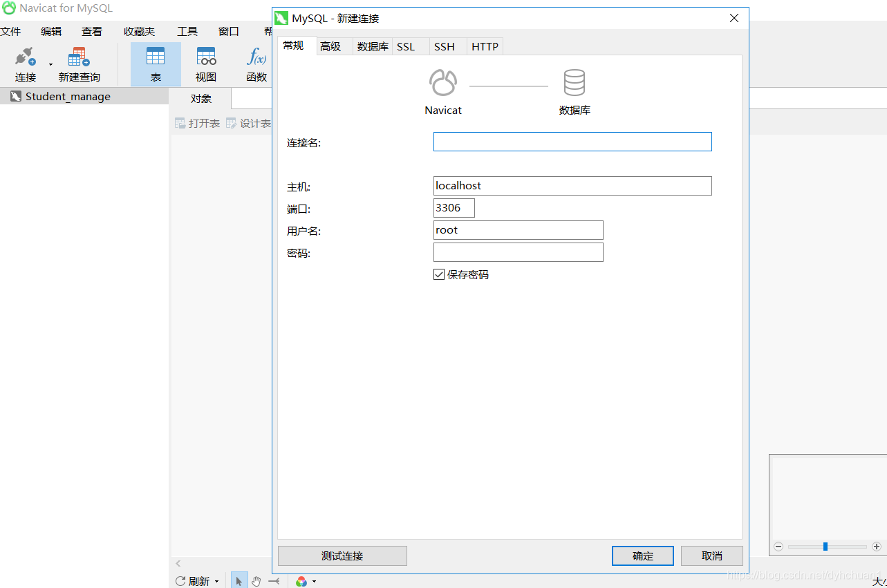Click the 打开表 icon in object toolbar
This screenshot has width=887, height=588.
[180, 124]
